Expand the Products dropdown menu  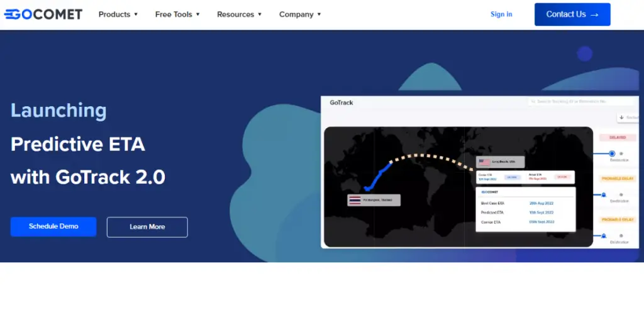click(x=118, y=14)
